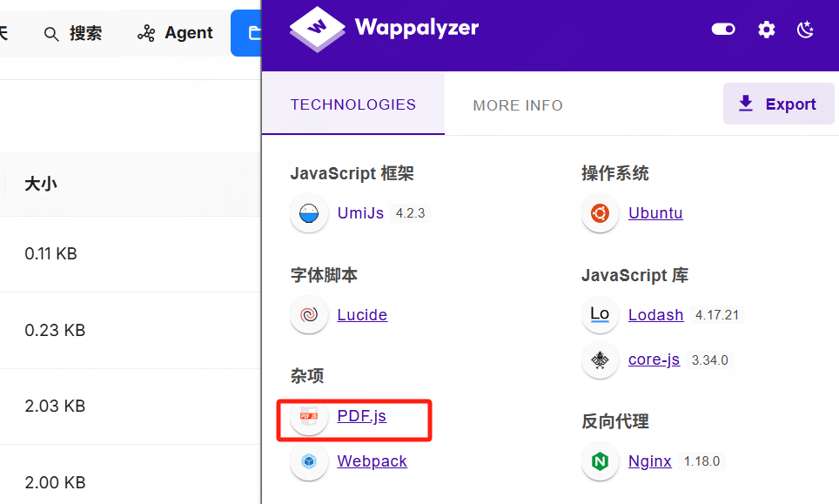
Task: Click the JavaScript 库 category heading
Action: coord(634,275)
